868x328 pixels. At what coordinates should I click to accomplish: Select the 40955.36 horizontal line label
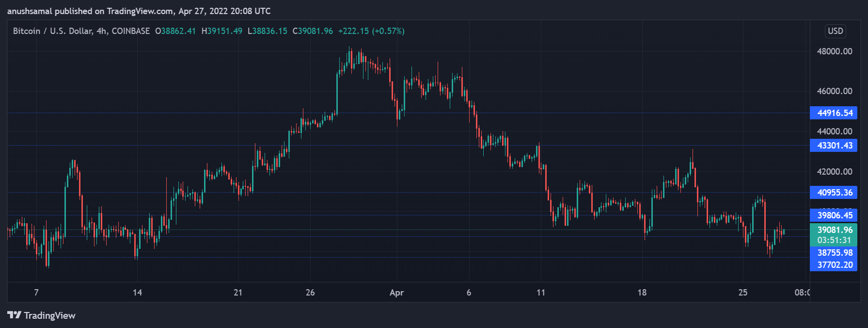(834, 193)
